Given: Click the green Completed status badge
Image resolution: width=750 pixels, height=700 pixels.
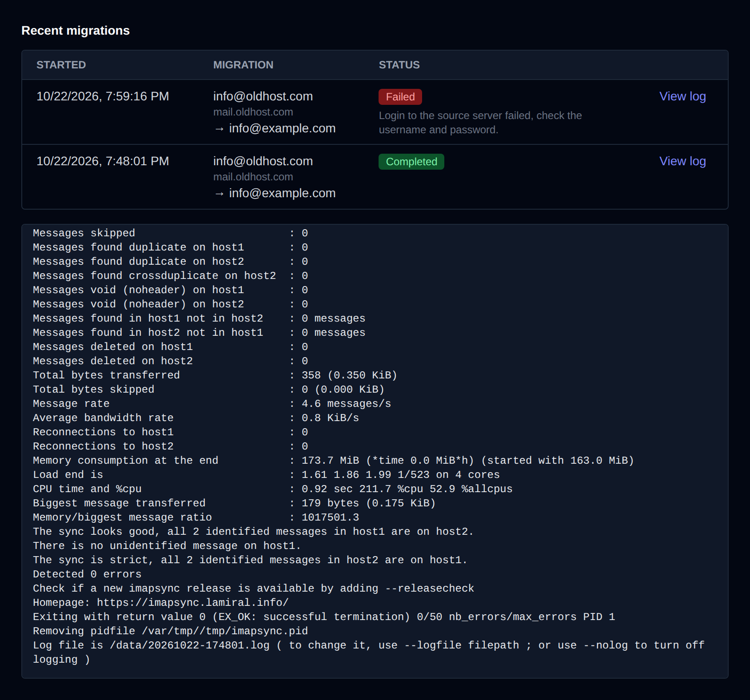Looking at the screenshot, I should (x=411, y=162).
